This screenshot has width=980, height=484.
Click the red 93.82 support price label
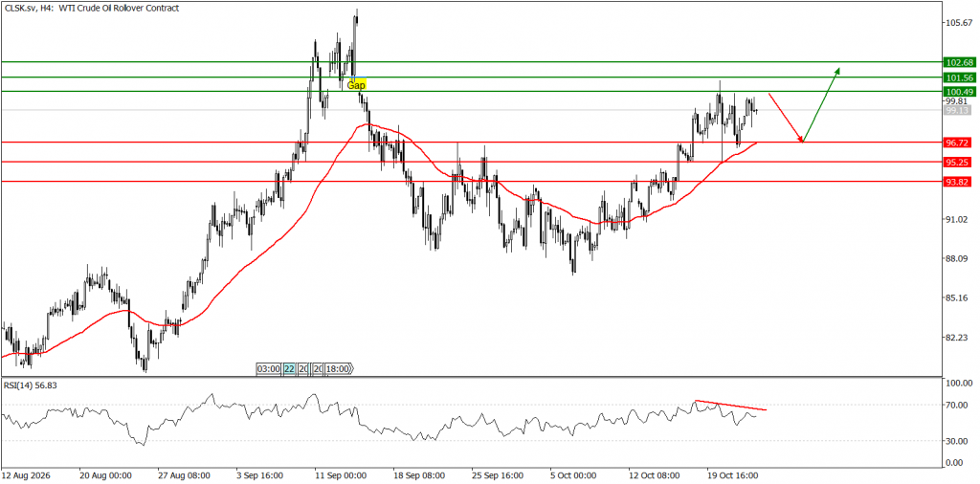[957, 181]
